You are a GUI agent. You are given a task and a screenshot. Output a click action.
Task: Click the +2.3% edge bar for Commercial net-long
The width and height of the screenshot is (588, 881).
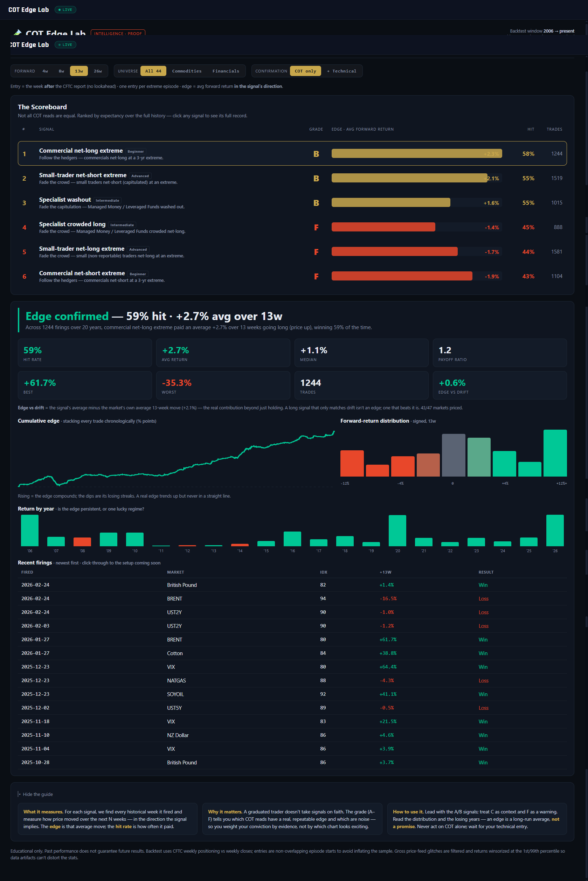417,154
